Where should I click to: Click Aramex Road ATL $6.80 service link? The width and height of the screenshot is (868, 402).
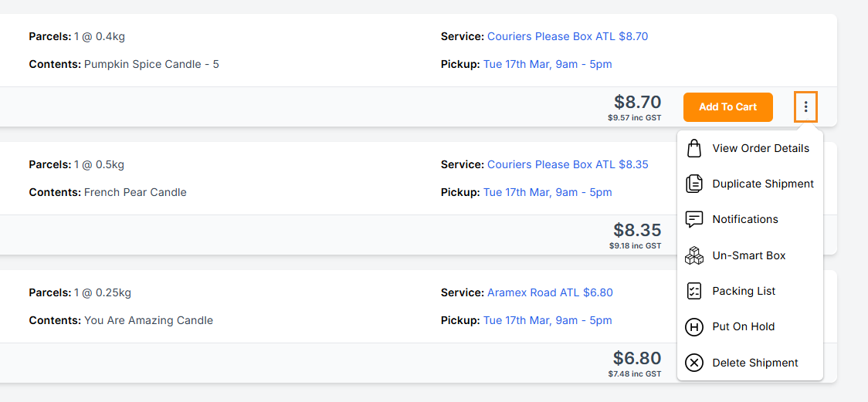(x=550, y=292)
